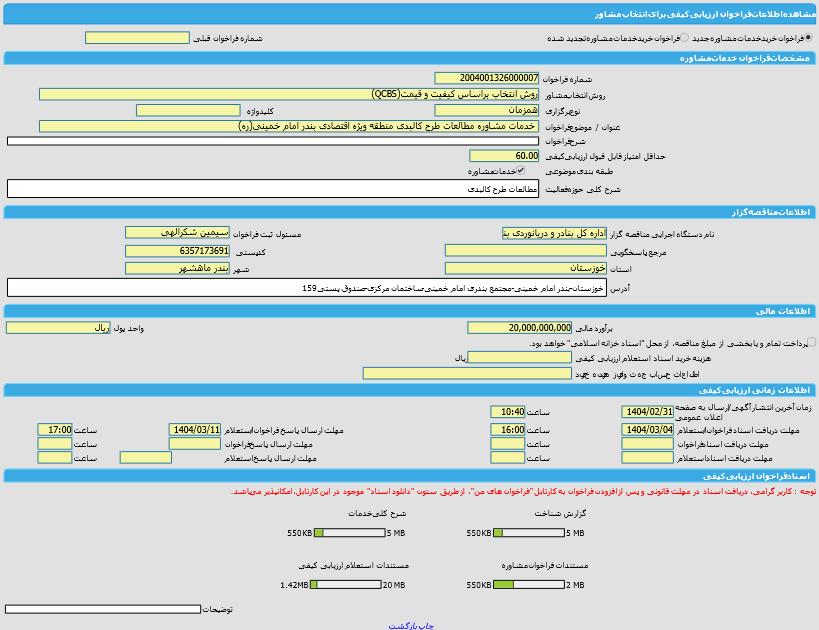Click the publication time field 10:40
This screenshot has height=630, width=819.
point(508,412)
